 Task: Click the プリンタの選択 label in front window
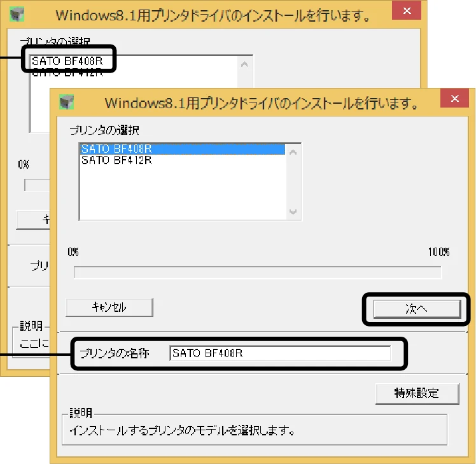[x=104, y=130]
